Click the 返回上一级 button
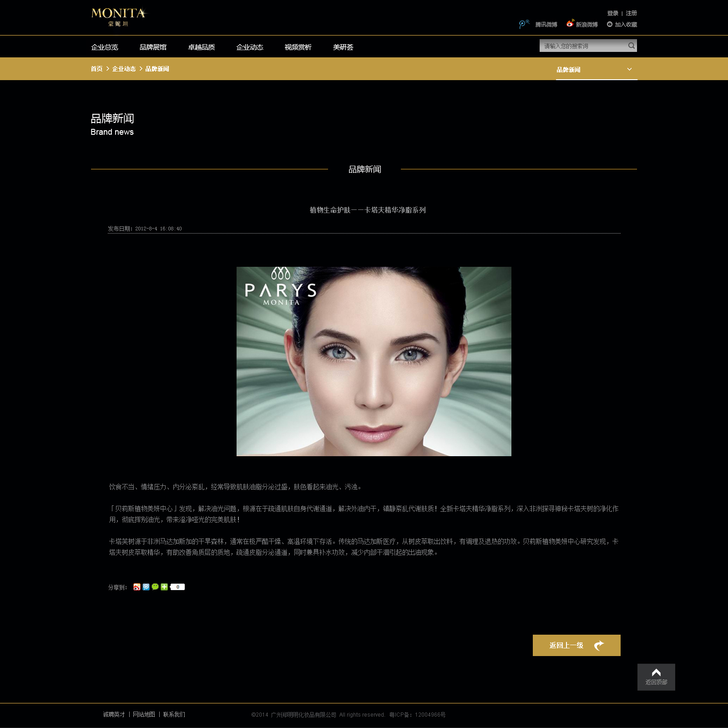 point(576,645)
